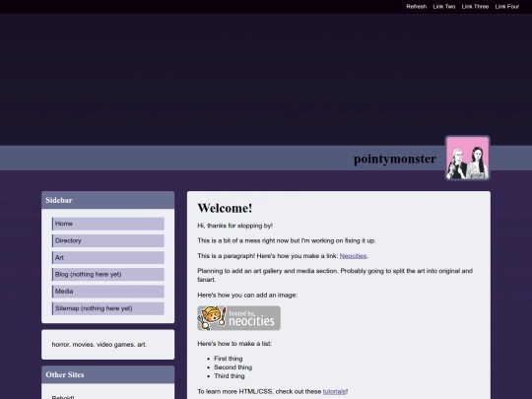Click the Refresh link in top bar
Viewport: 532px width, 399px height.
(417, 7)
